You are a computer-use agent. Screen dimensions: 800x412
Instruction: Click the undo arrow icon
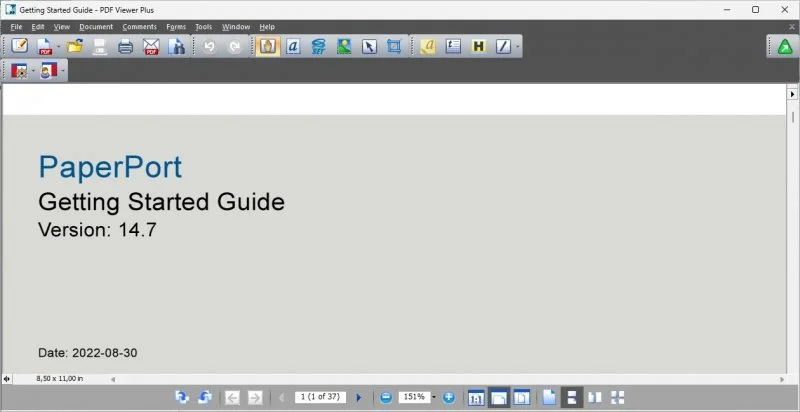tap(209, 46)
